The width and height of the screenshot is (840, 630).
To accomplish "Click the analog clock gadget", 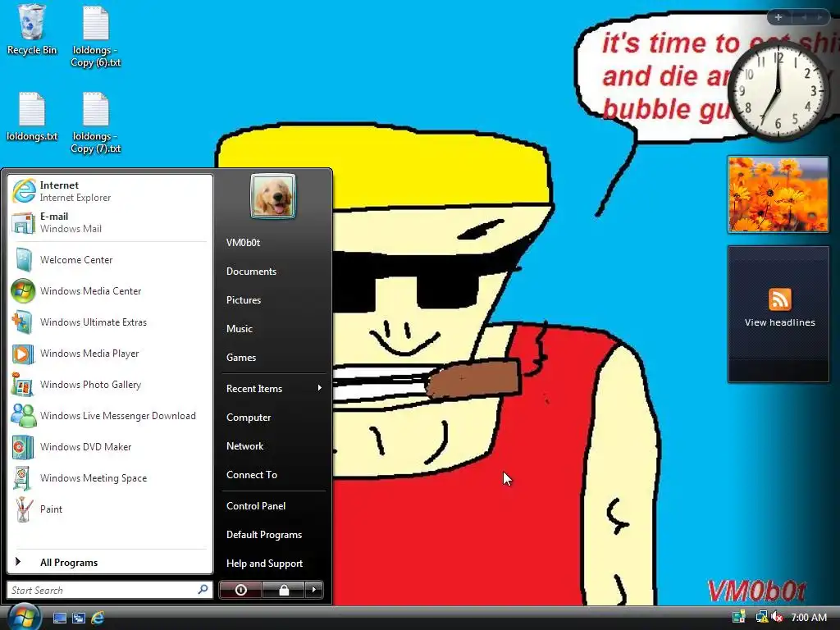I will pos(778,92).
